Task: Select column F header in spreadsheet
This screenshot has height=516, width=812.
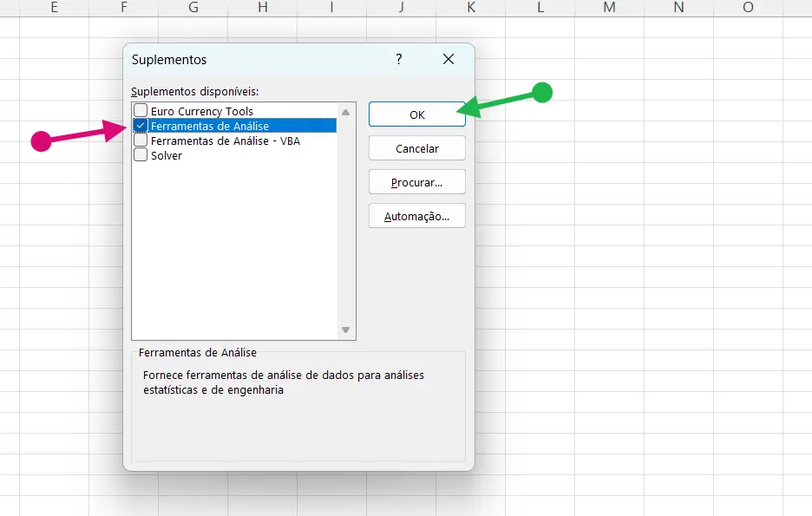Action: (123, 8)
